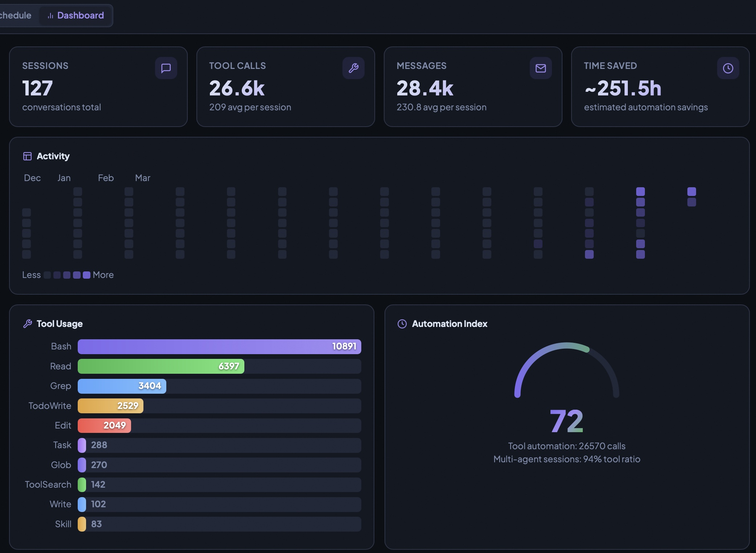Click 'Multi-agent sessions: 94% tool ratio' text

(x=567, y=459)
